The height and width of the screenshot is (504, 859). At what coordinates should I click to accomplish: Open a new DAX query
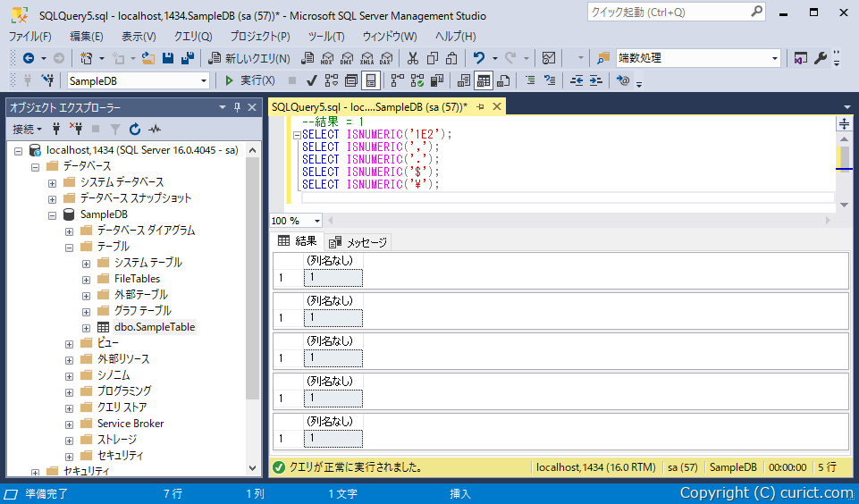coord(386,58)
